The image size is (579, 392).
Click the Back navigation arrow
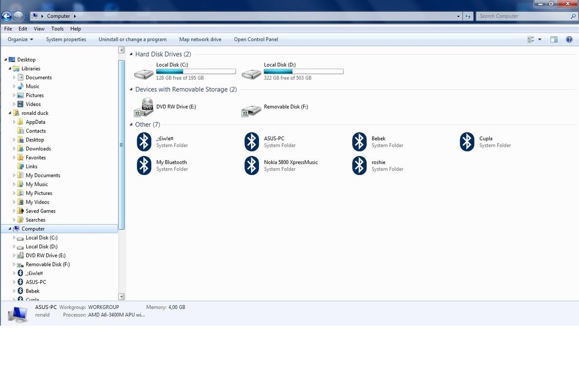[6, 16]
